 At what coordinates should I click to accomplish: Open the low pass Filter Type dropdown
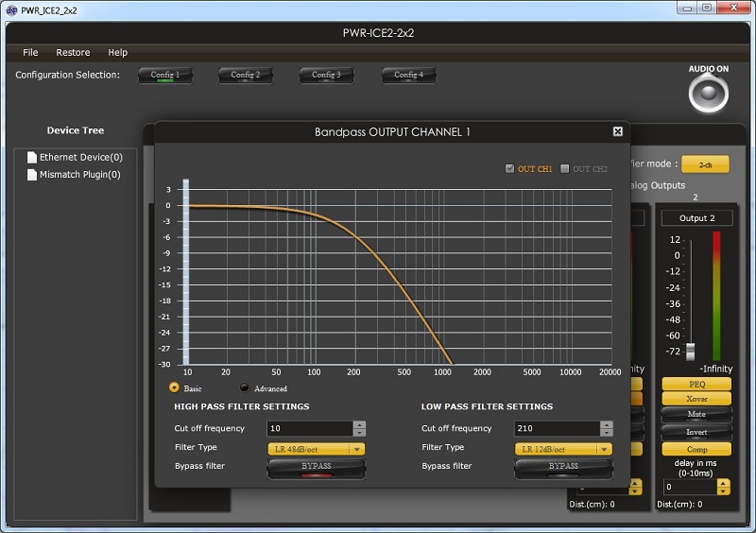[x=564, y=449]
